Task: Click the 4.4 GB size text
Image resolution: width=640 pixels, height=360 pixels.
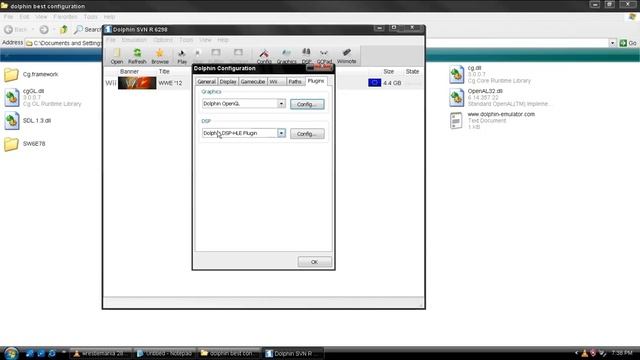Action: [x=392, y=83]
